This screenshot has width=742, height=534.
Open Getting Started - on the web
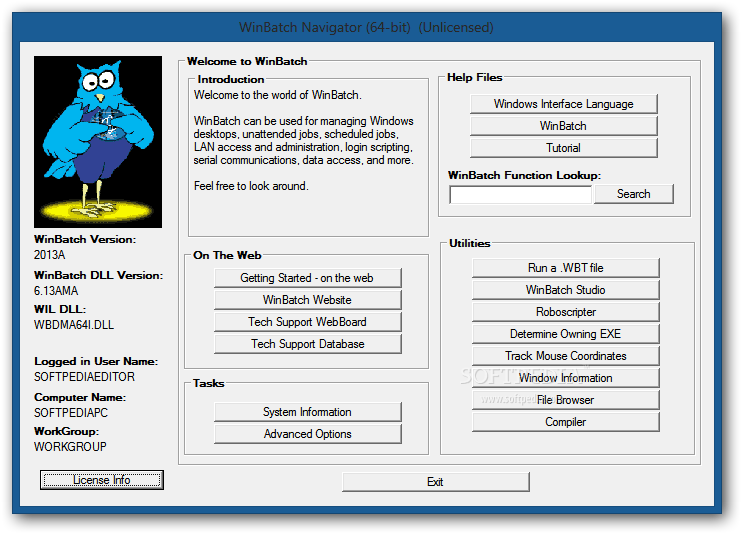(x=308, y=278)
